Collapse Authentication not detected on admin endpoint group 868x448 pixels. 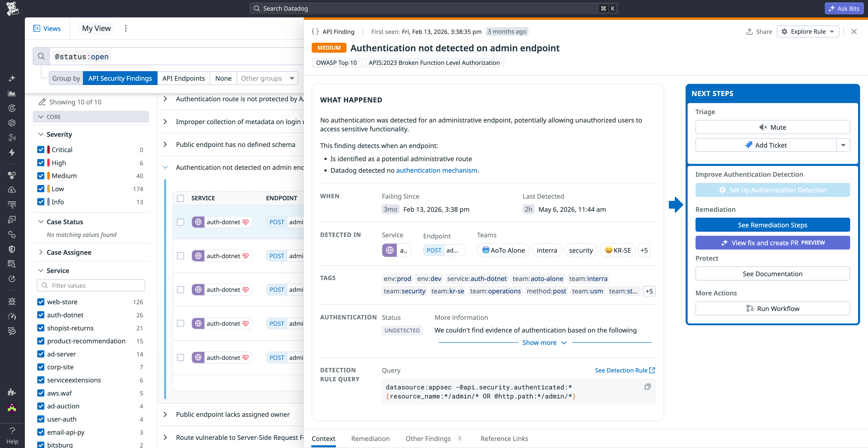(165, 167)
